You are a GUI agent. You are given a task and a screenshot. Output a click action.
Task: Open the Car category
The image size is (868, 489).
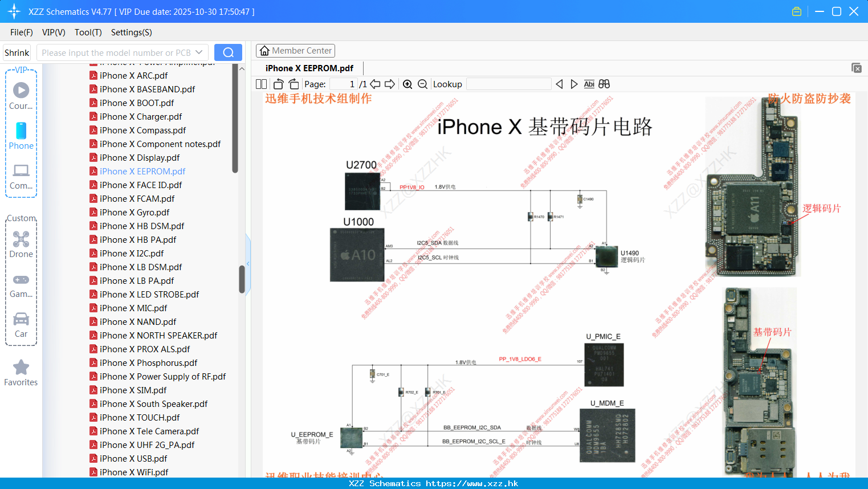click(21, 324)
